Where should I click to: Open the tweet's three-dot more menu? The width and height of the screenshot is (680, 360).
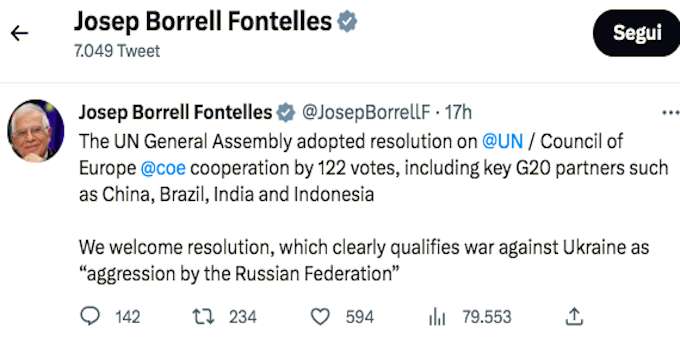pyautogui.click(x=670, y=113)
